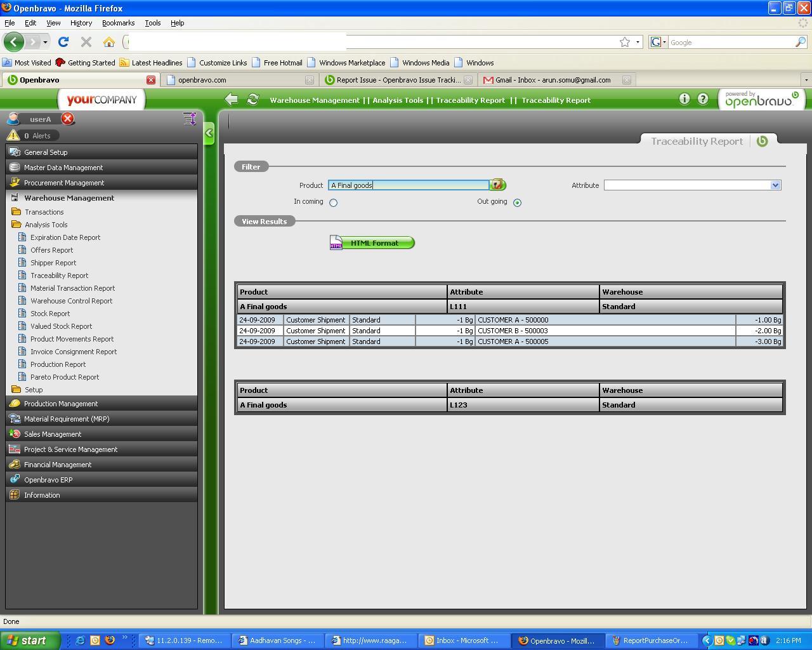812x650 pixels.
Task: Select the In coming radio button
Action: (333, 202)
